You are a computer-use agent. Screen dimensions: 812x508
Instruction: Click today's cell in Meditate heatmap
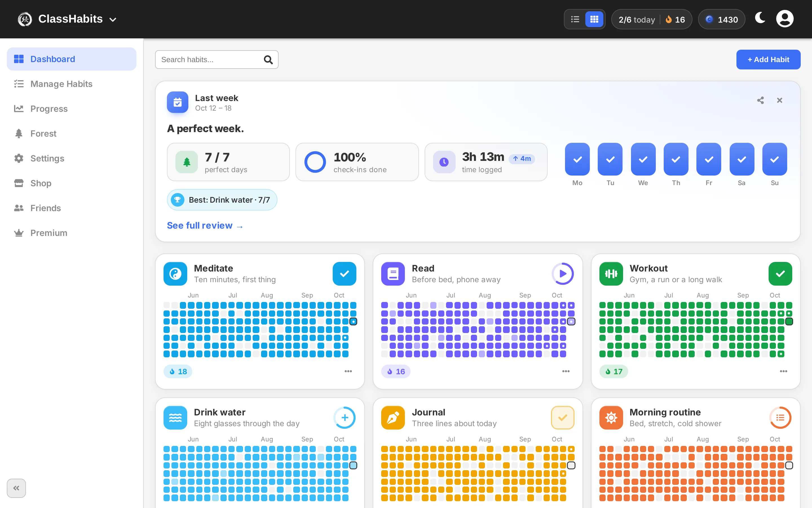pyautogui.click(x=353, y=321)
